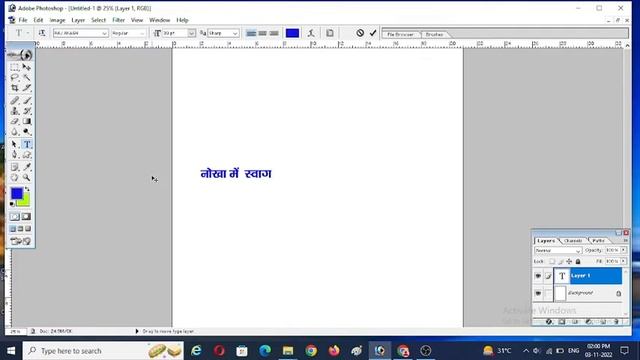Screen dimensions: 640x360
Task: Open the File menu
Action: [23, 20]
